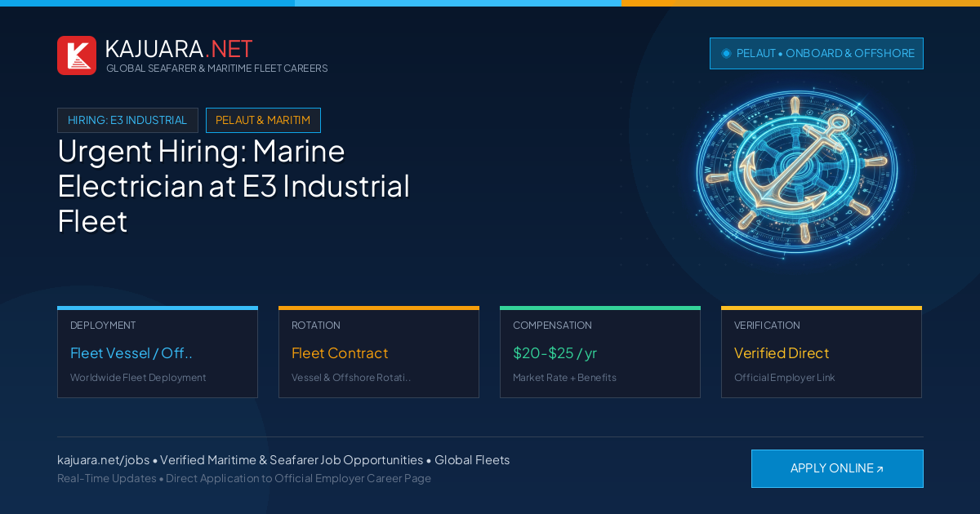
Task: Click the ROTATION card label
Action: pos(316,325)
